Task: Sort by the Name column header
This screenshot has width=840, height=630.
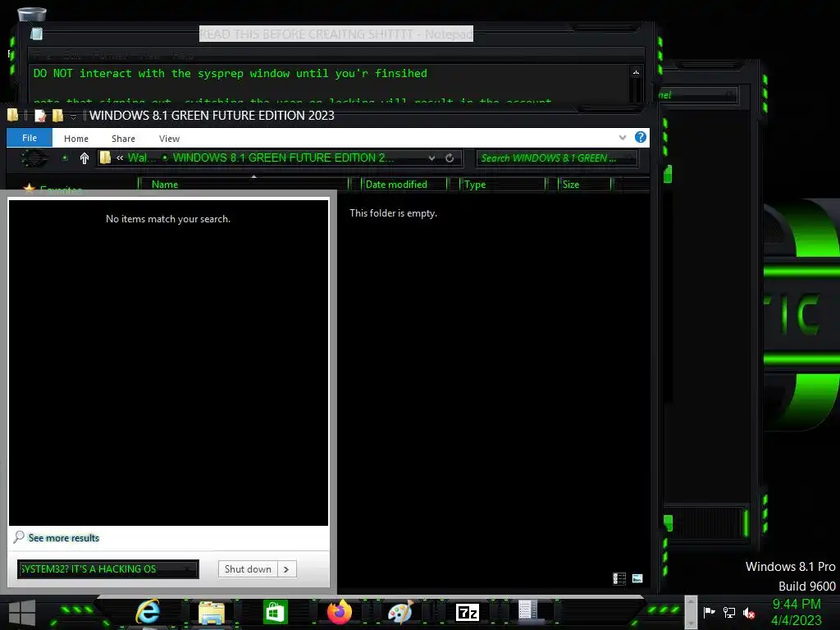Action: [243, 185]
